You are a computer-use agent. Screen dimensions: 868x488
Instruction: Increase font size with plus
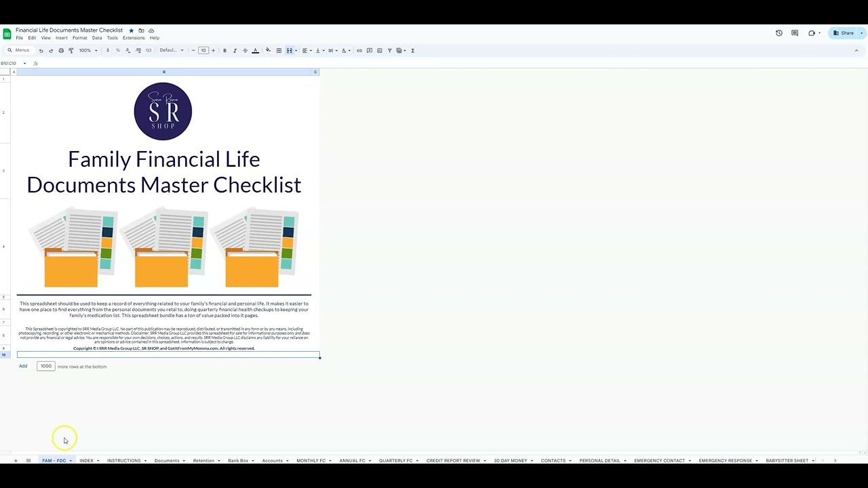[x=213, y=51]
